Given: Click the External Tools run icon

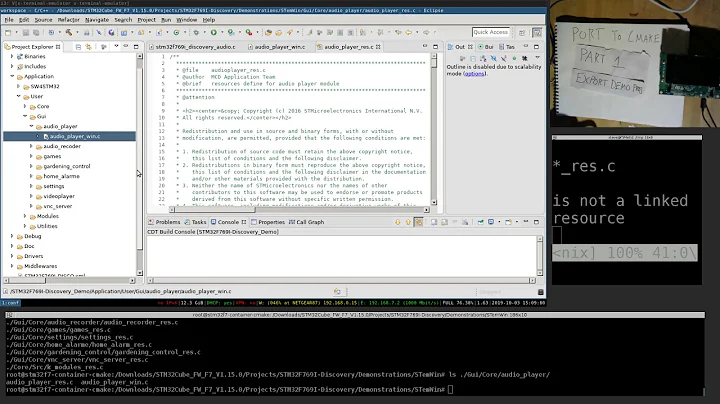Looking at the screenshot, I should click(248, 32).
